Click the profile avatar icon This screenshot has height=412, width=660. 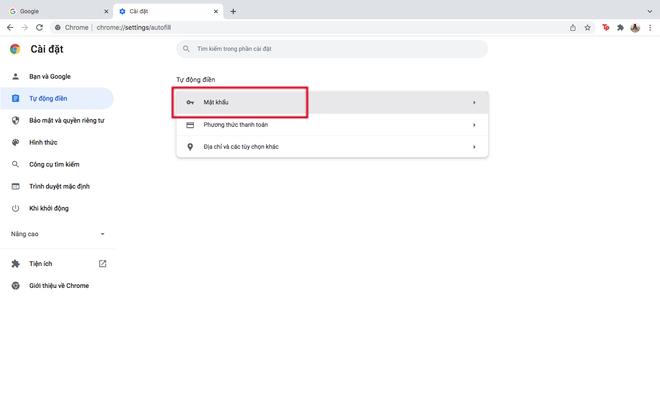(x=635, y=28)
